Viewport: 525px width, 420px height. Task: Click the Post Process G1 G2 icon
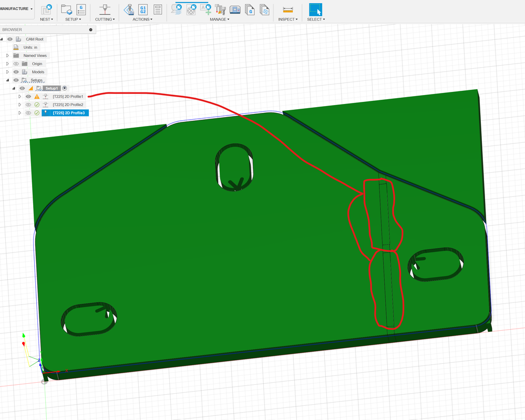[143, 9]
